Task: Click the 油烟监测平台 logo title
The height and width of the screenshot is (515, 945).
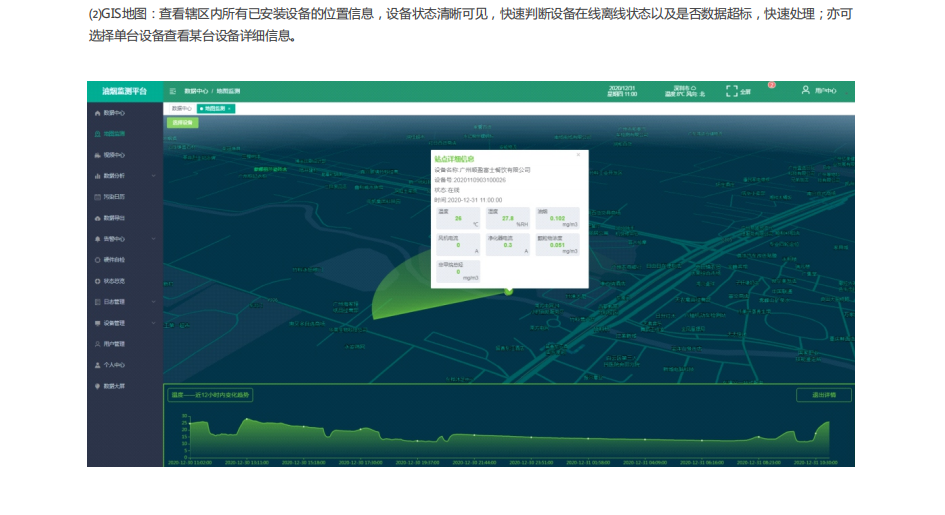Action: (x=125, y=91)
